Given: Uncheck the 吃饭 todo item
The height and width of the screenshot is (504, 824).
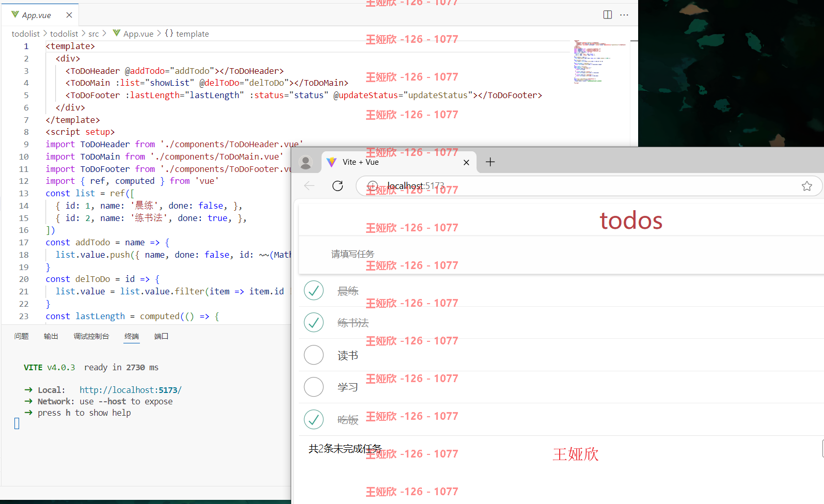Looking at the screenshot, I should [314, 419].
